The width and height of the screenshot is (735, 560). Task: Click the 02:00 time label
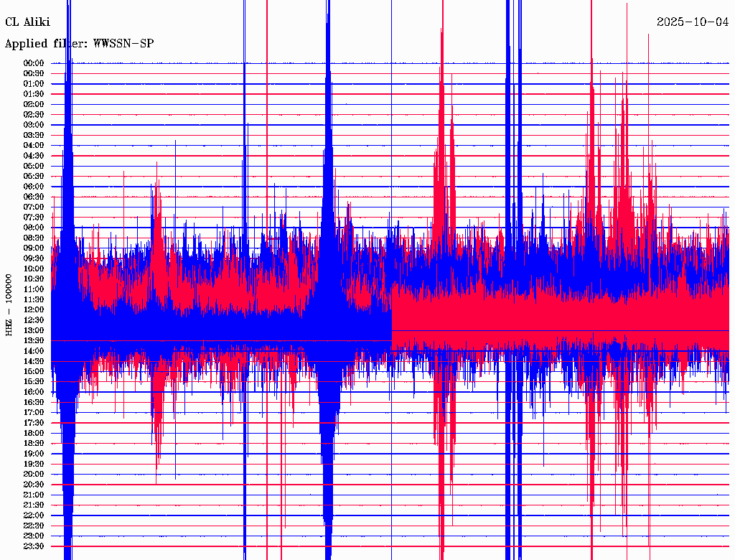tap(34, 105)
